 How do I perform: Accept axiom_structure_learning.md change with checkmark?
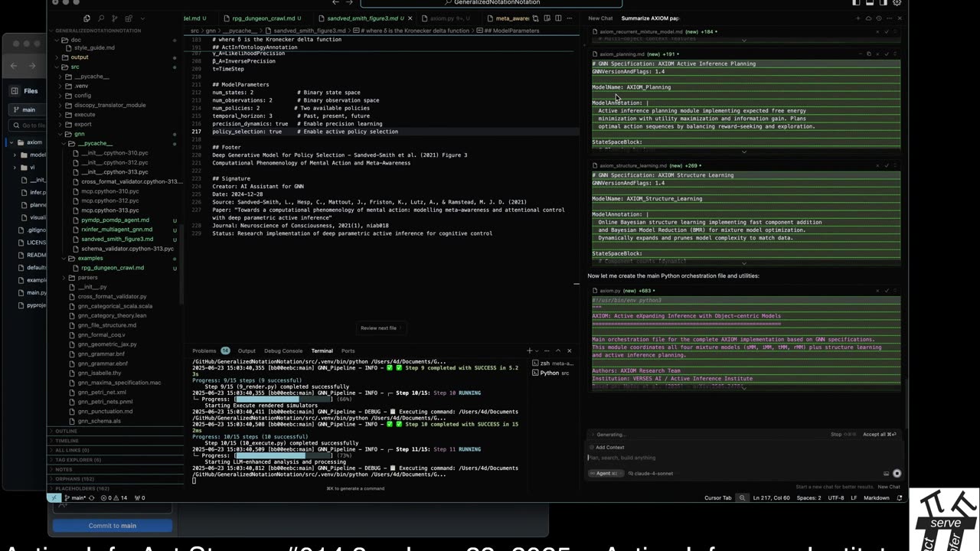click(887, 165)
